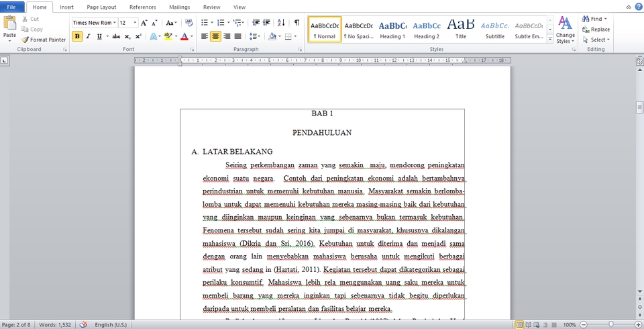Viewport: 644px width, 329px height.
Task: Click the Borders grid icon
Action: pos(288,36)
